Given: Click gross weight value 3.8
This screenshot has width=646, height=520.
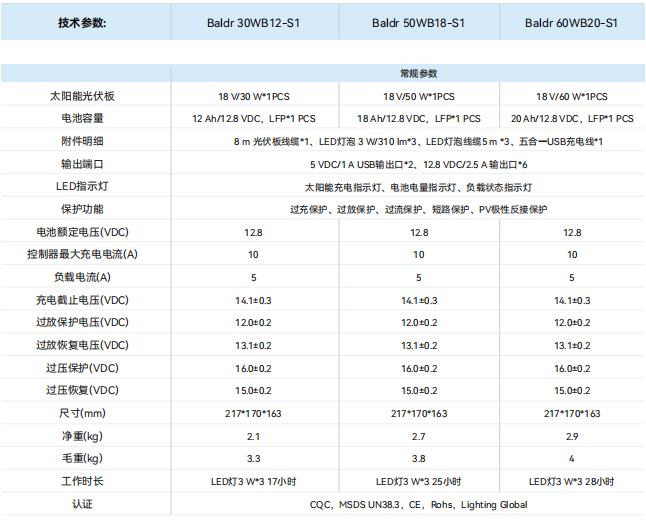Looking at the screenshot, I should [x=419, y=459].
